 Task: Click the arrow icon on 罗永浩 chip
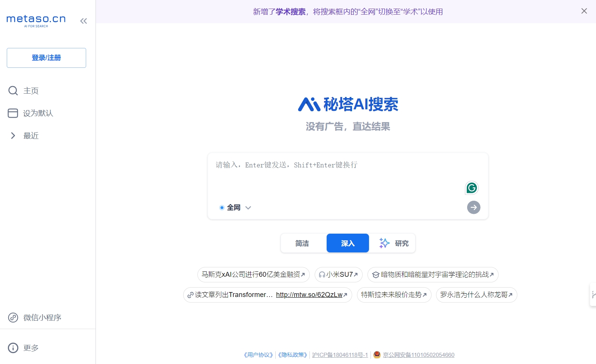(x=510, y=295)
